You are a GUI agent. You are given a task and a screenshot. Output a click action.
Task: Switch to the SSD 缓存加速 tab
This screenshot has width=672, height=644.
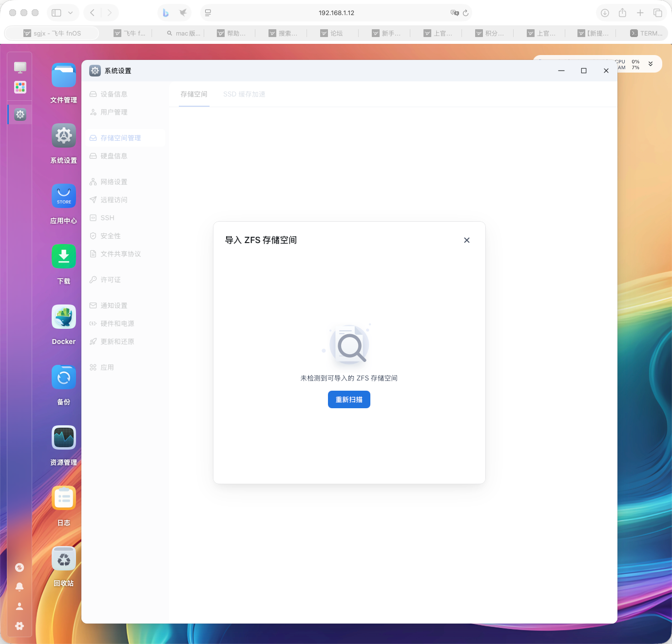tap(244, 94)
